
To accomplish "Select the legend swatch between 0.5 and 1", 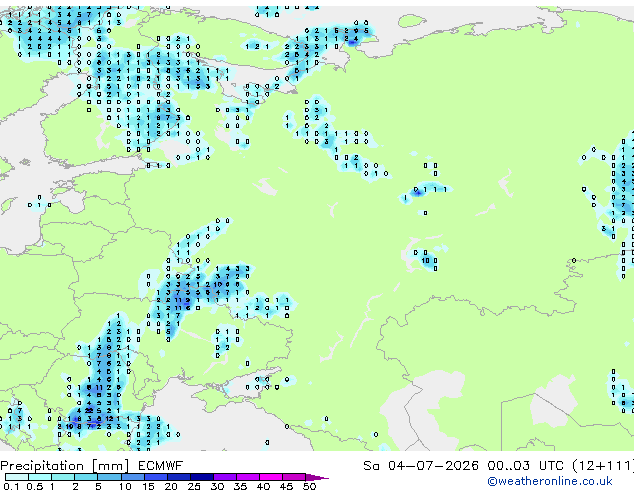I will point(40,477).
